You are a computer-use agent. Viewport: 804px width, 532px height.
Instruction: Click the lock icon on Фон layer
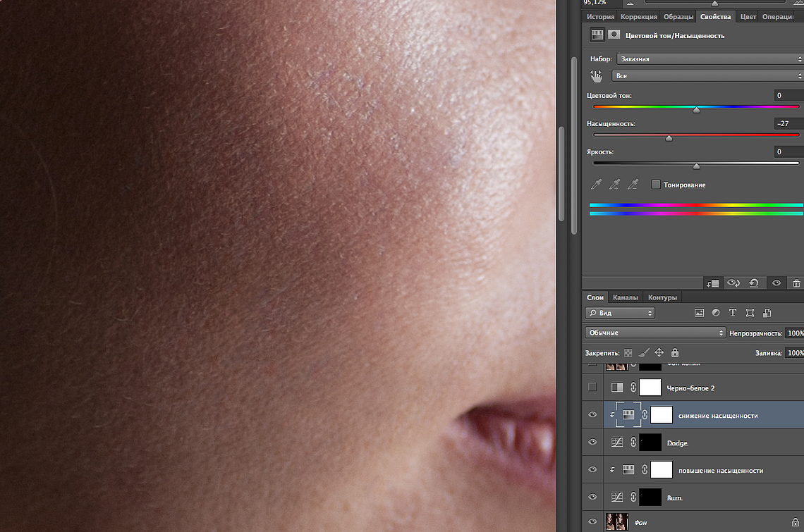tap(796, 522)
